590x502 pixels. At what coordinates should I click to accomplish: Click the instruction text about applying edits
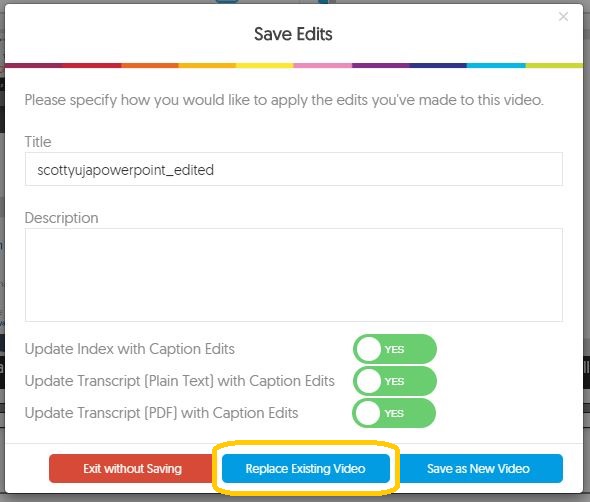[284, 100]
